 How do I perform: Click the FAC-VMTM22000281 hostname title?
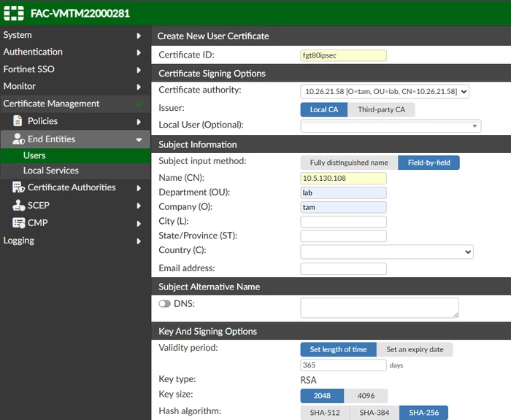click(x=80, y=13)
